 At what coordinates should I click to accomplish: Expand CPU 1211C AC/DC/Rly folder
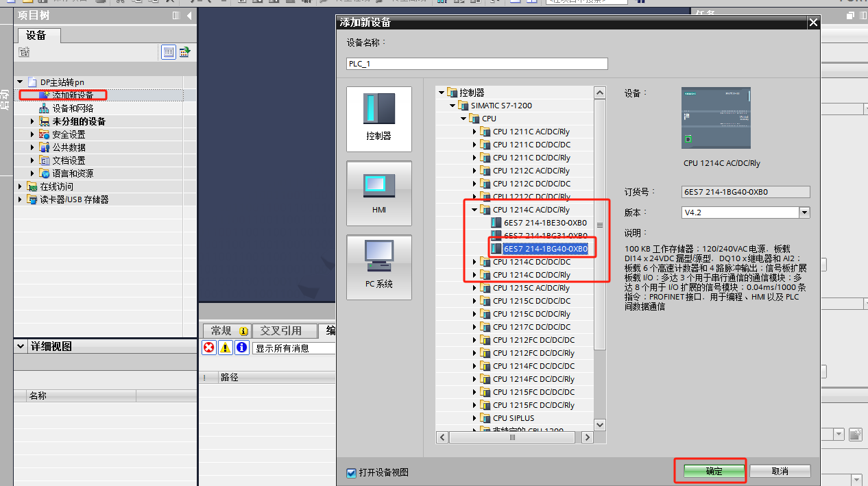pyautogui.click(x=474, y=132)
